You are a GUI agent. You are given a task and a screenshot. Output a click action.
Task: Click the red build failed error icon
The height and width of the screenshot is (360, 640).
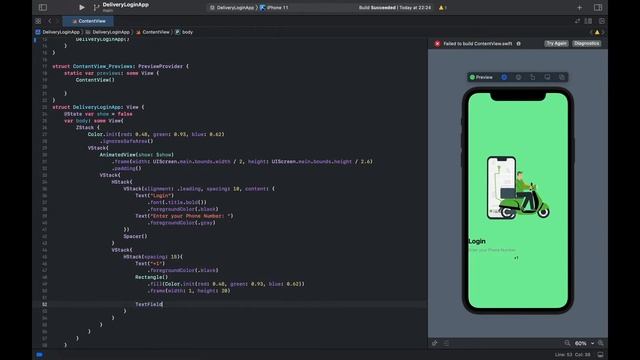437,44
